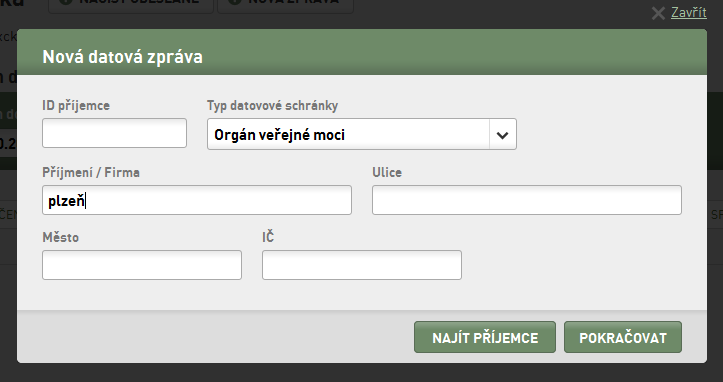Click into the Město input box
Screen dimensions: 723x382
point(142,265)
